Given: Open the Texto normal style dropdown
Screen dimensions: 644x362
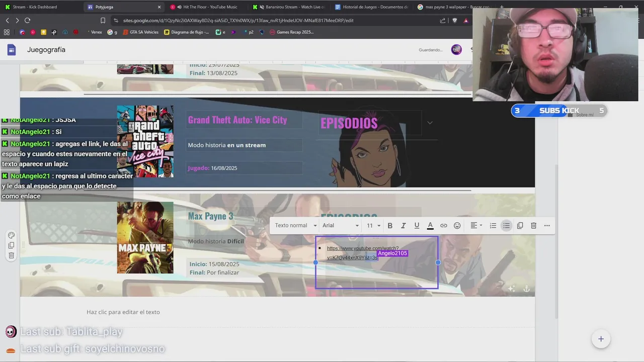Looking at the screenshot, I should [x=296, y=226].
